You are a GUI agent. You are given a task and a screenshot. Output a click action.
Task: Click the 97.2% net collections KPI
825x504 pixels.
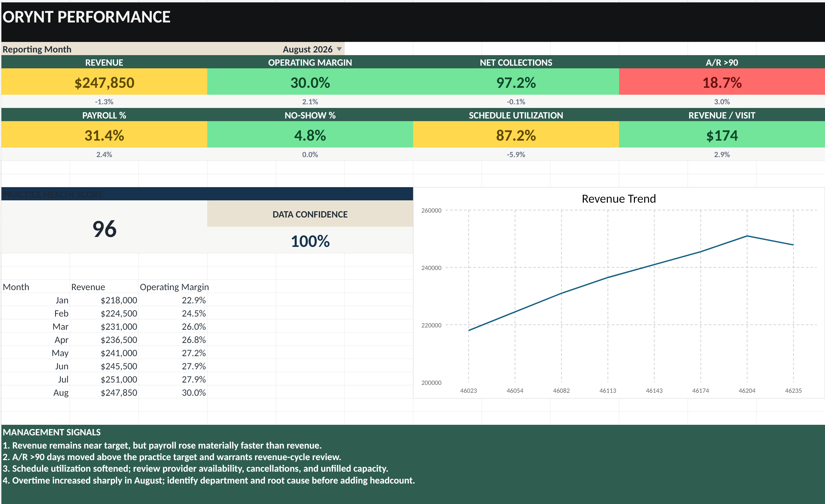pyautogui.click(x=516, y=82)
